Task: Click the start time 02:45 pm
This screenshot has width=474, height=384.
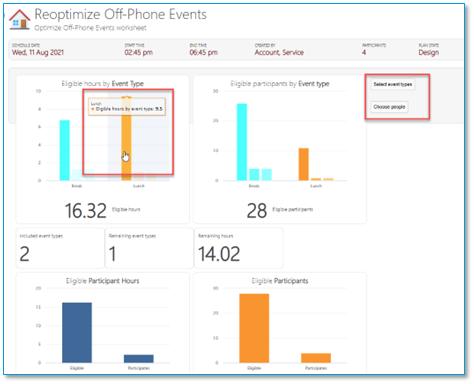Action: (x=138, y=52)
